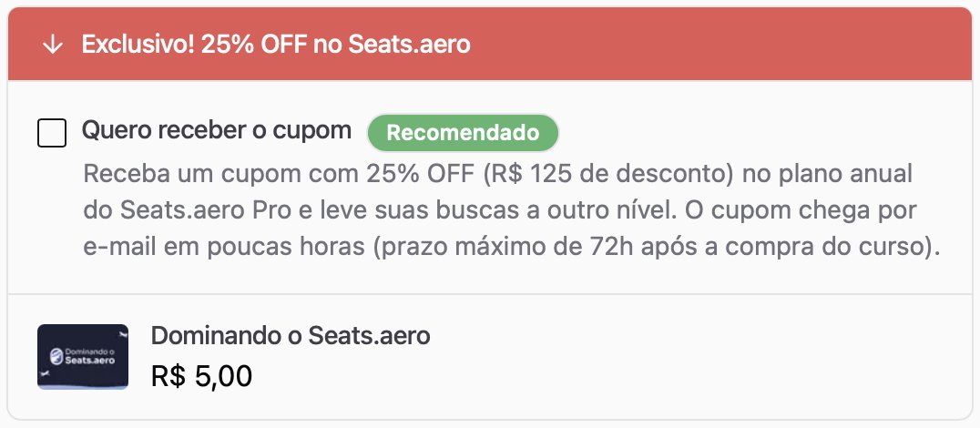Click the green "Recomendado" badge
Viewport: 980px width, 428px height.
(463, 133)
